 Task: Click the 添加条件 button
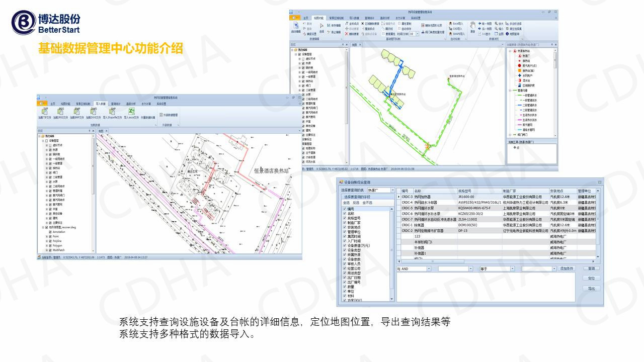point(567,269)
